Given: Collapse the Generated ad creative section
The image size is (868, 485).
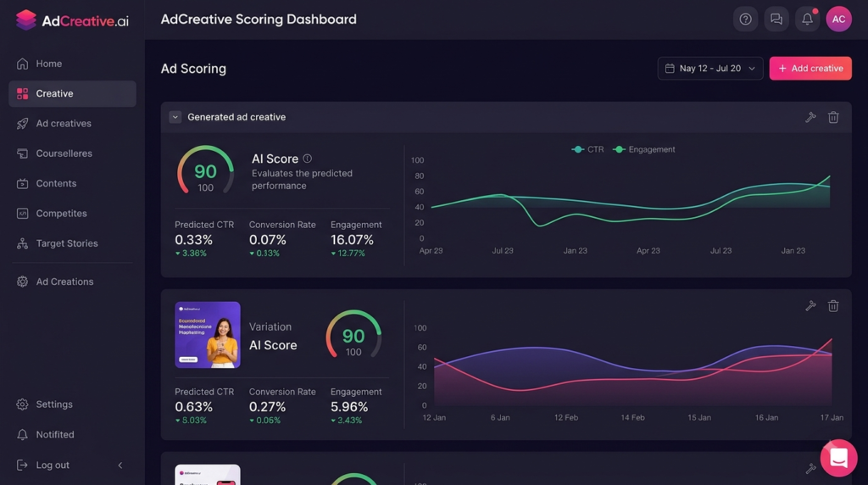Looking at the screenshot, I should [x=175, y=117].
